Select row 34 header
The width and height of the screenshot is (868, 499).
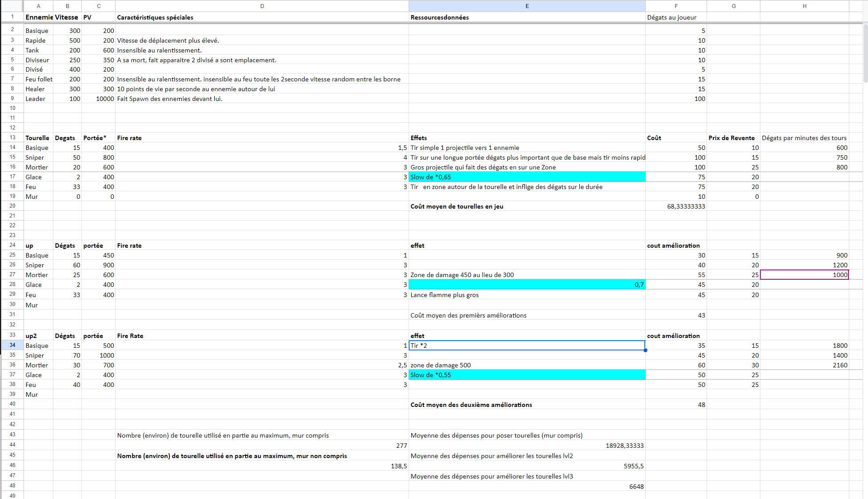(12, 345)
